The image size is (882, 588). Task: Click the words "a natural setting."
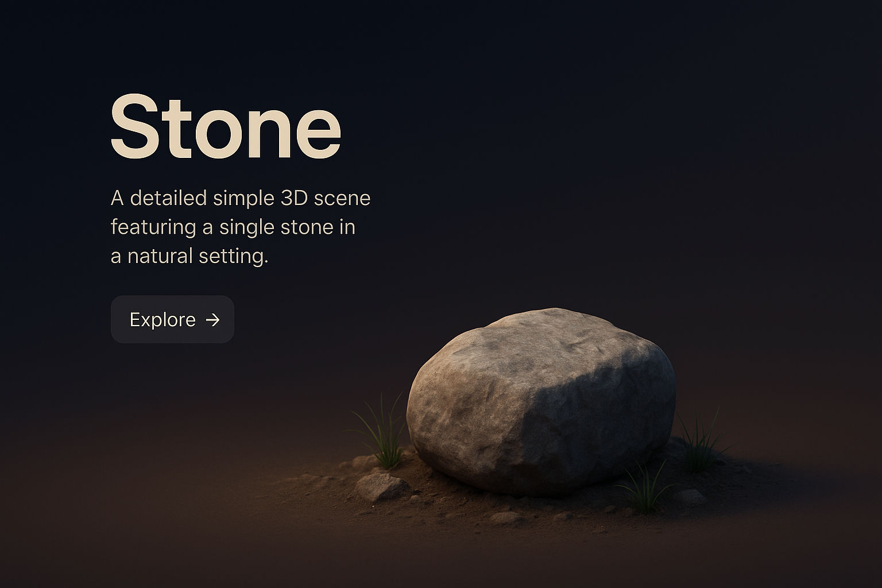189,256
